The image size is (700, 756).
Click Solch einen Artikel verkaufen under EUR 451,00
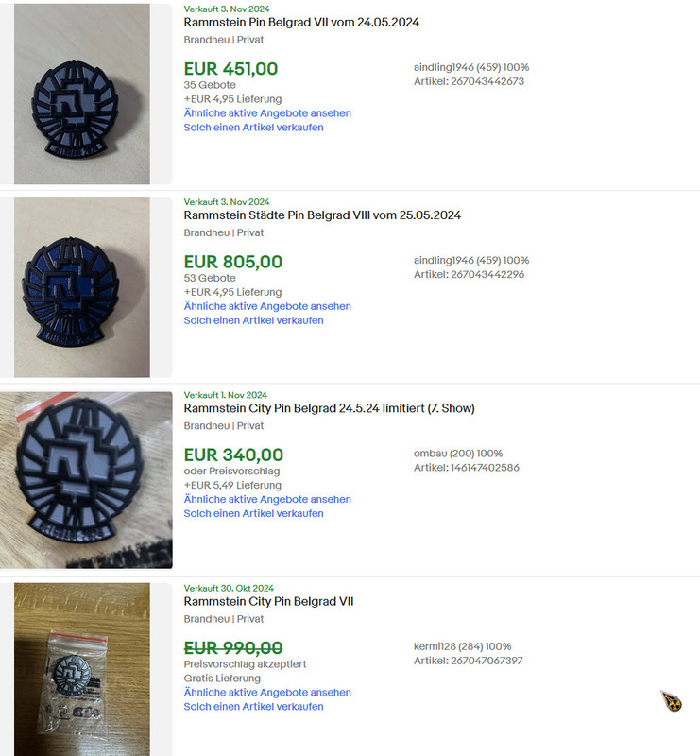click(253, 128)
